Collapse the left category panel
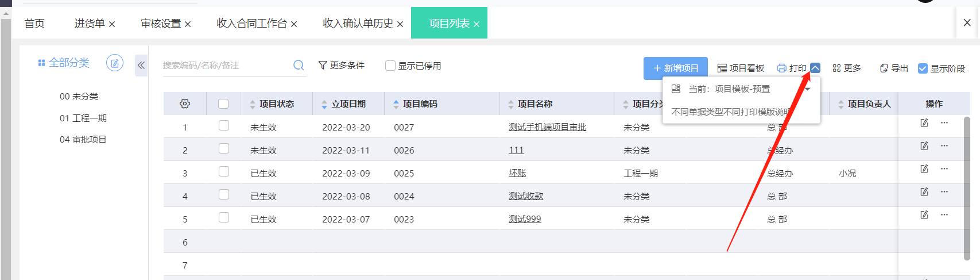The image size is (980, 280). [141, 66]
